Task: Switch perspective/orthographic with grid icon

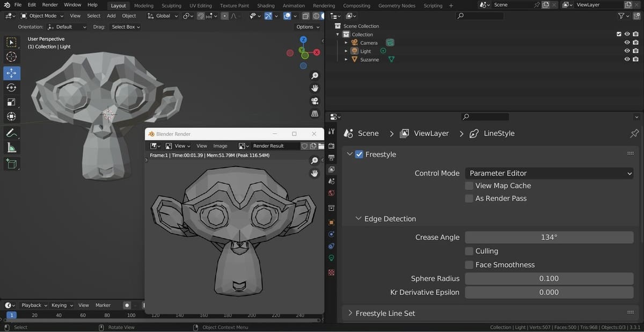Action: point(315,114)
